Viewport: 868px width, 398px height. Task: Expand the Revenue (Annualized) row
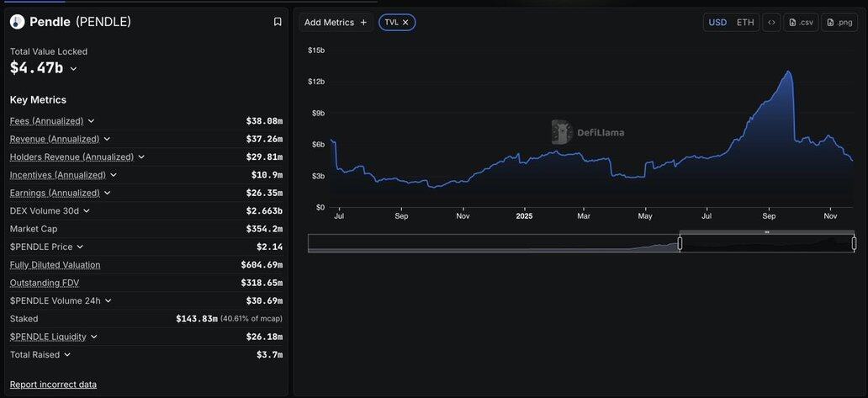pos(107,139)
